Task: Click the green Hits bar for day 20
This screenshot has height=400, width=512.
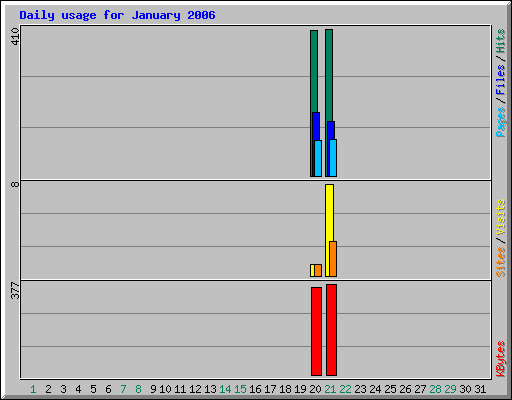Action: [x=313, y=71]
